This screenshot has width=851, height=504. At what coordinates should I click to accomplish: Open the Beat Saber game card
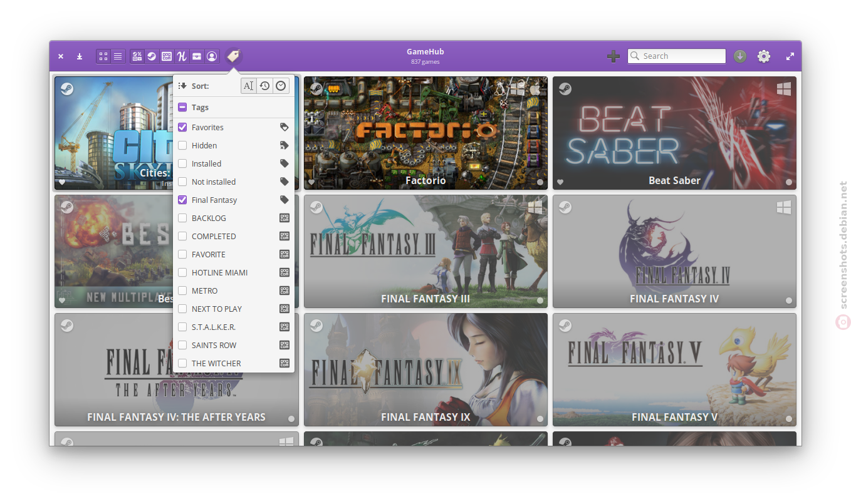(x=674, y=133)
